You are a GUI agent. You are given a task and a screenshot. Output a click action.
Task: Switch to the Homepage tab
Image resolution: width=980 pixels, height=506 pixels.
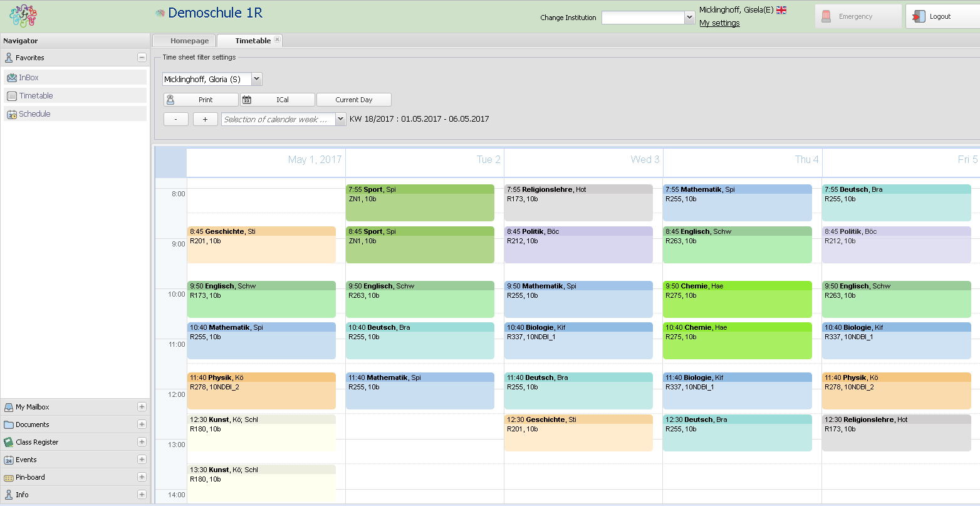(189, 41)
